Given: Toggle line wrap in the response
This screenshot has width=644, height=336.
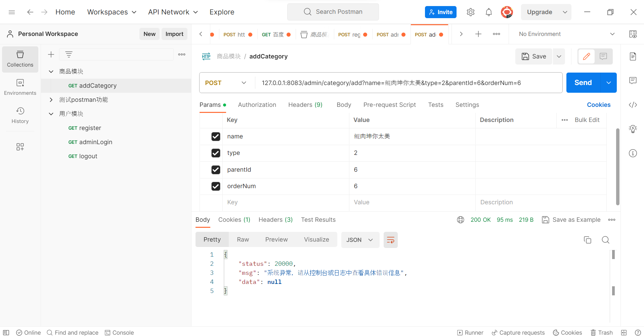Looking at the screenshot, I should 391,240.
